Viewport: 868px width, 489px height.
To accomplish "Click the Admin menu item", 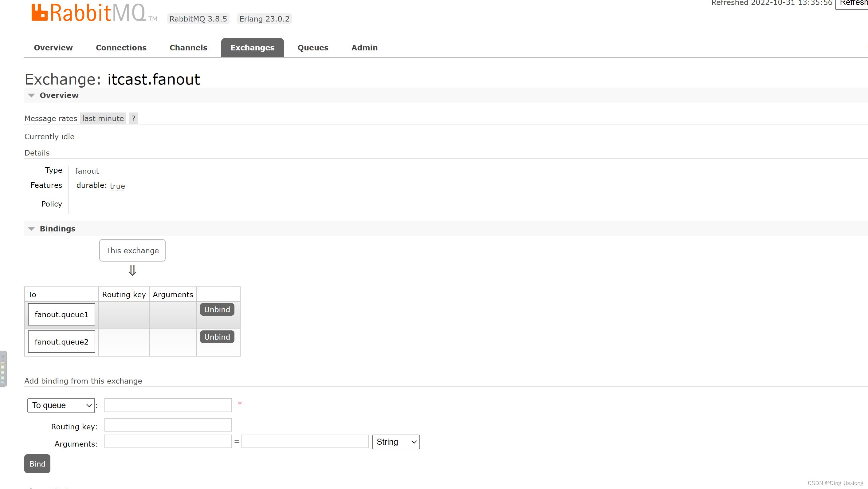I will [365, 47].
